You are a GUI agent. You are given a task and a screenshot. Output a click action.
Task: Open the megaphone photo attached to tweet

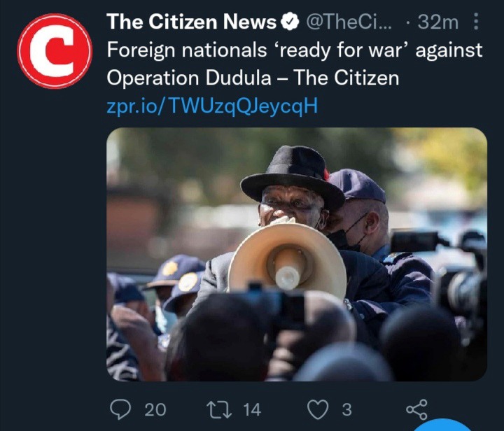pyautogui.click(x=297, y=254)
